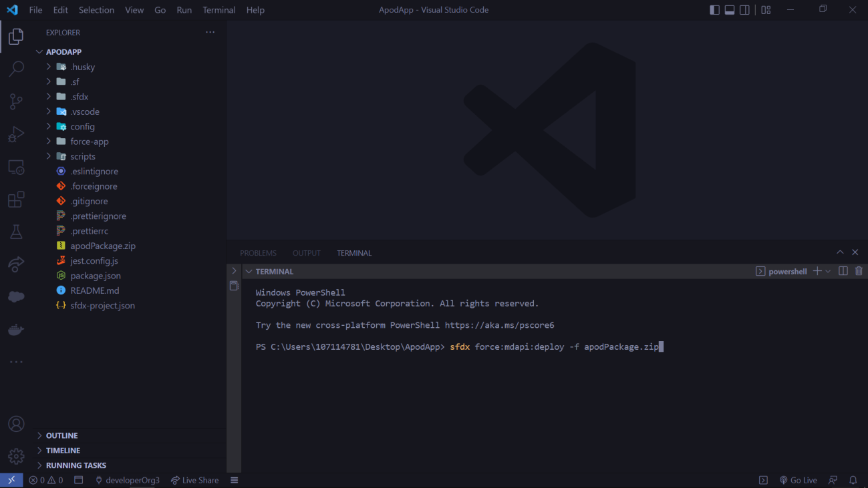
Task: Start a Live Share session from the status bar
Action: (x=194, y=479)
